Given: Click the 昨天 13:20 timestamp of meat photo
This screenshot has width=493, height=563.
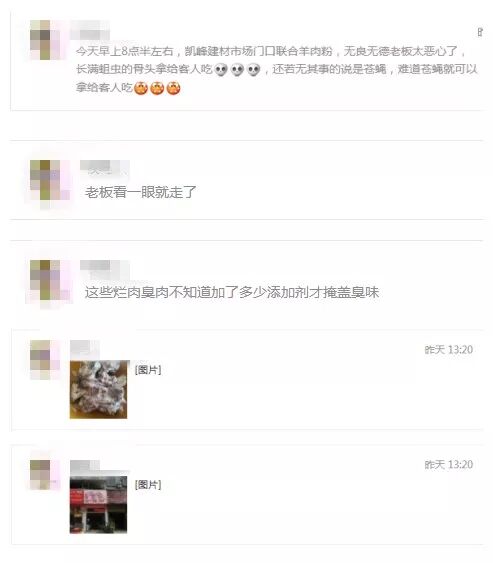Looking at the screenshot, I should click(x=448, y=350).
